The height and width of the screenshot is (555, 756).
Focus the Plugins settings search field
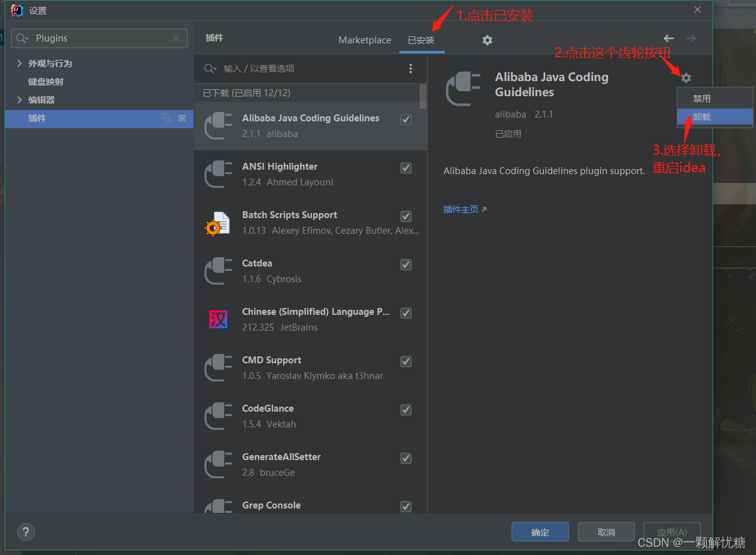point(99,38)
